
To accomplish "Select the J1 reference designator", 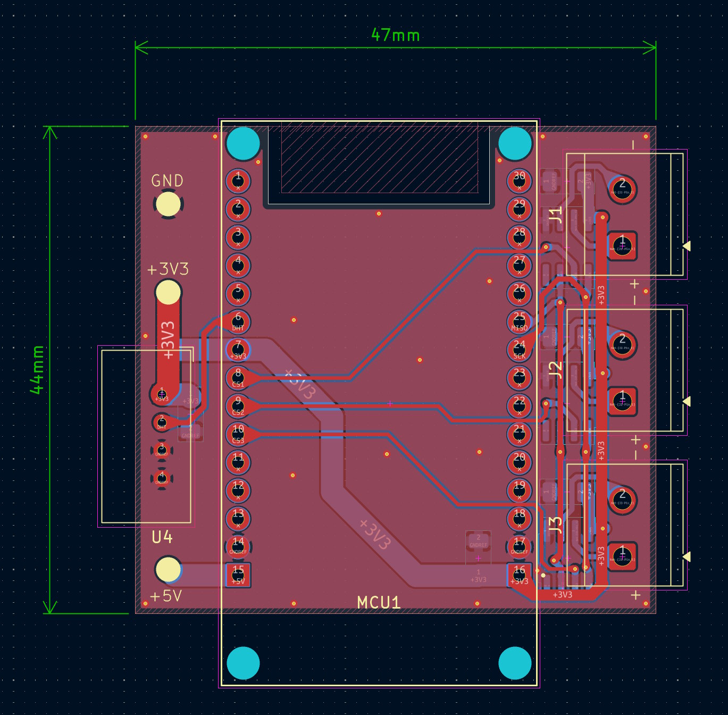I will [x=555, y=215].
